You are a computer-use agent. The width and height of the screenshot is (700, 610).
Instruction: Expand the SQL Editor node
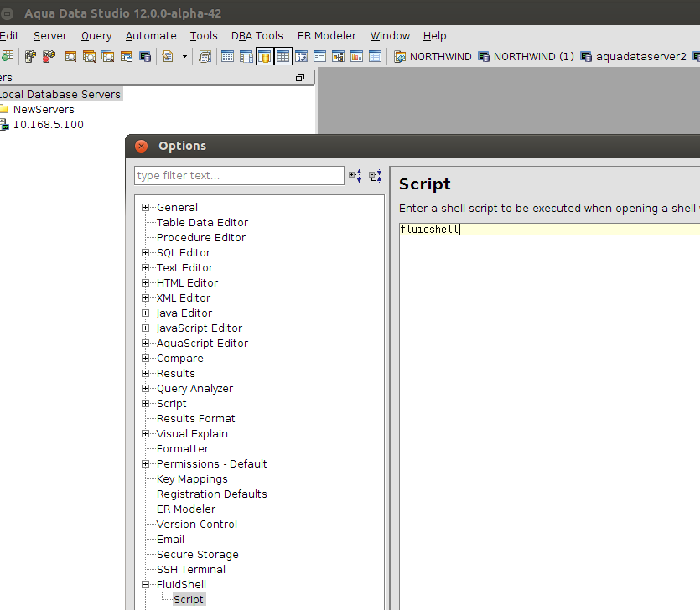145,252
